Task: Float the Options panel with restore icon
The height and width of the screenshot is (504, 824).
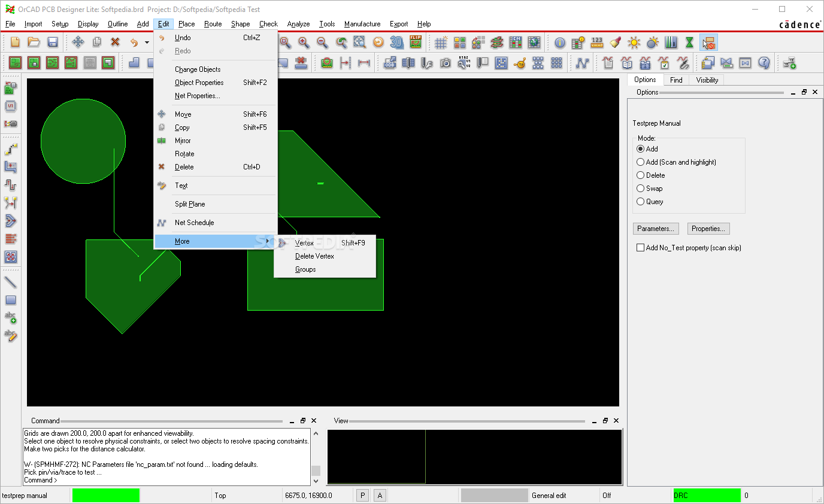Action: [x=804, y=92]
